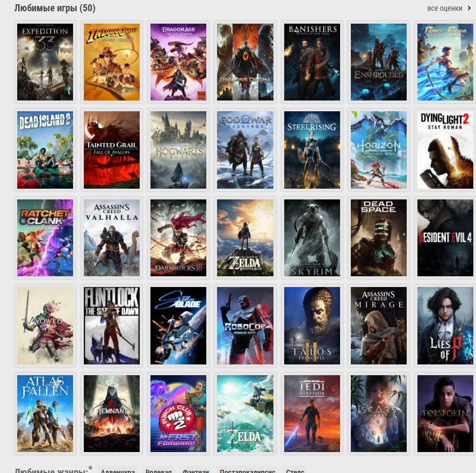Open the Resident Evil 4 cover
This screenshot has width=476, height=473.
[x=445, y=238]
